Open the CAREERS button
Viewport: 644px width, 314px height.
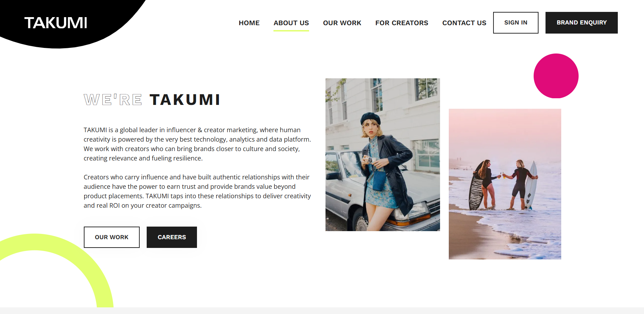[172, 237]
